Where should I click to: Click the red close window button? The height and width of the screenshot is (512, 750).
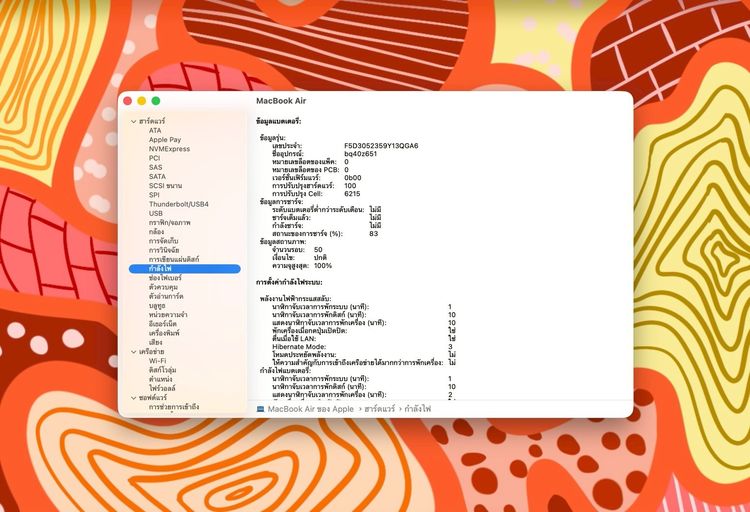coord(128,101)
